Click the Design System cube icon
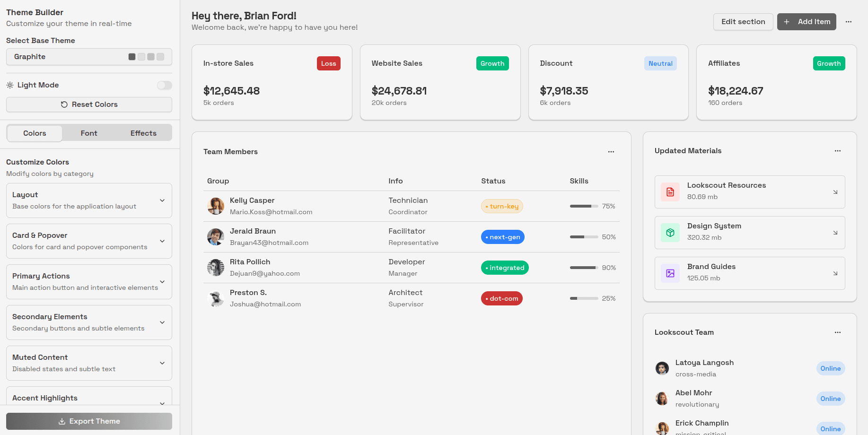This screenshot has height=435, width=868. (x=670, y=233)
